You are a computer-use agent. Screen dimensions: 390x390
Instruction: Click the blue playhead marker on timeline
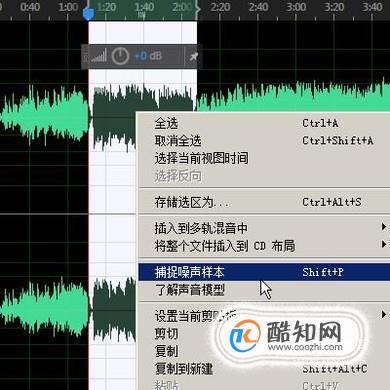click(88, 14)
